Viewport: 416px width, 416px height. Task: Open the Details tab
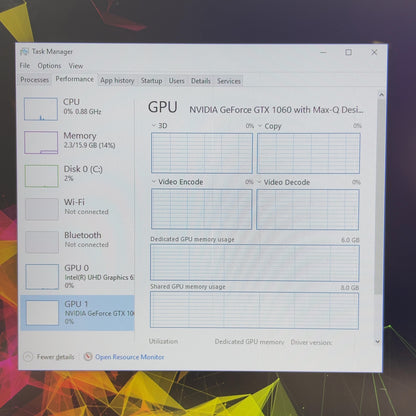tap(201, 81)
